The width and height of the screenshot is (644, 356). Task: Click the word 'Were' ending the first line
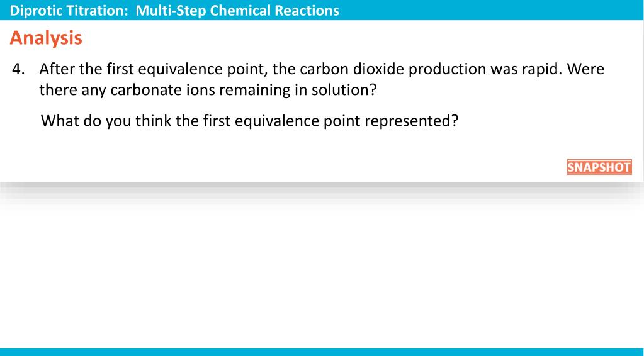585,69
